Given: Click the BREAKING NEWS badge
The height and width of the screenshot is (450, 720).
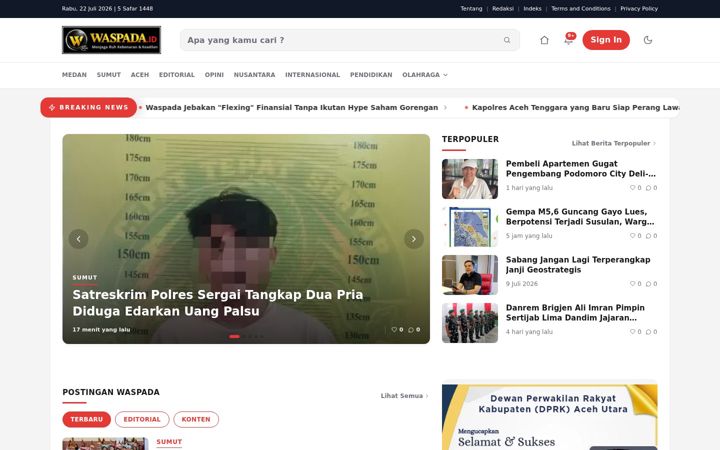Looking at the screenshot, I should 89,107.
